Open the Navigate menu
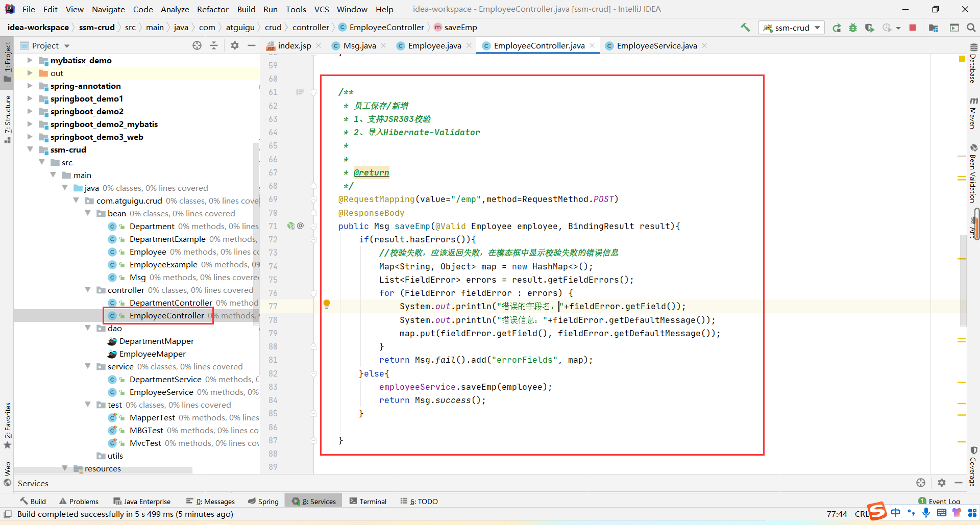 tap(108, 9)
